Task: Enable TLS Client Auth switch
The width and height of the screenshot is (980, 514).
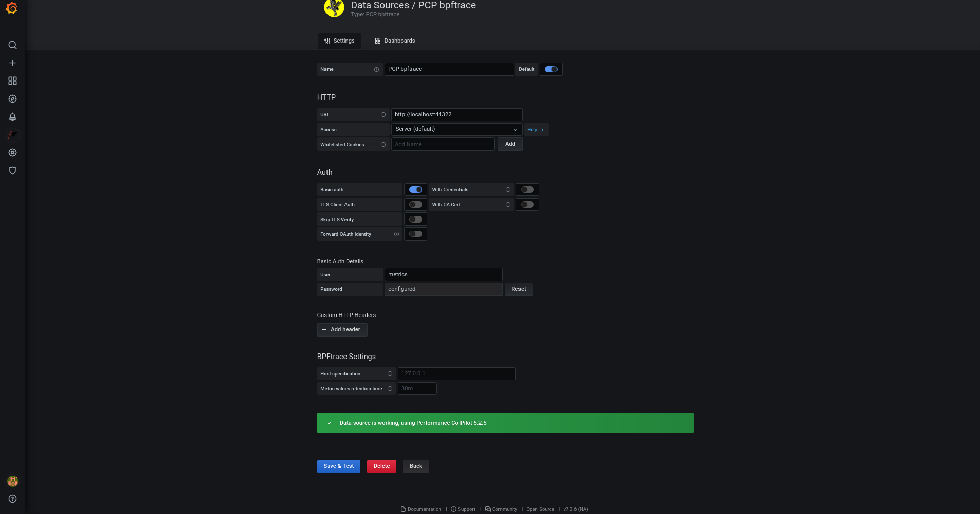Action: 416,205
